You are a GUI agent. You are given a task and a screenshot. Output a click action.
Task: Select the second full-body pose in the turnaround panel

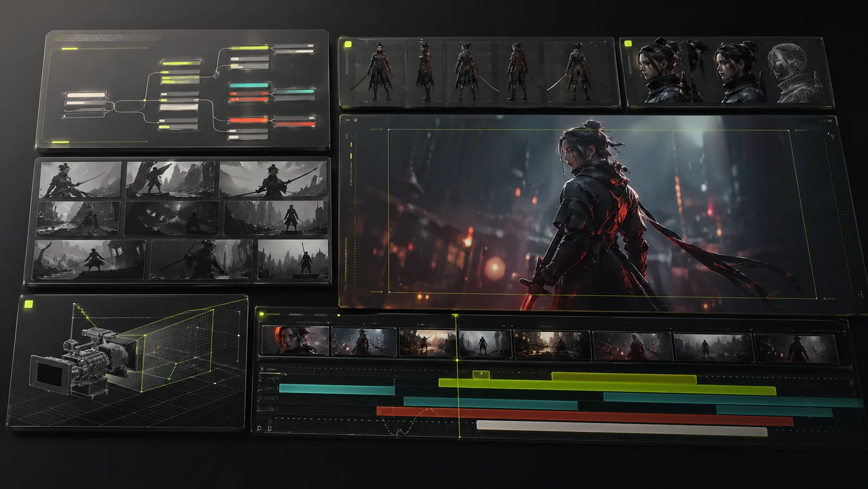click(425, 71)
